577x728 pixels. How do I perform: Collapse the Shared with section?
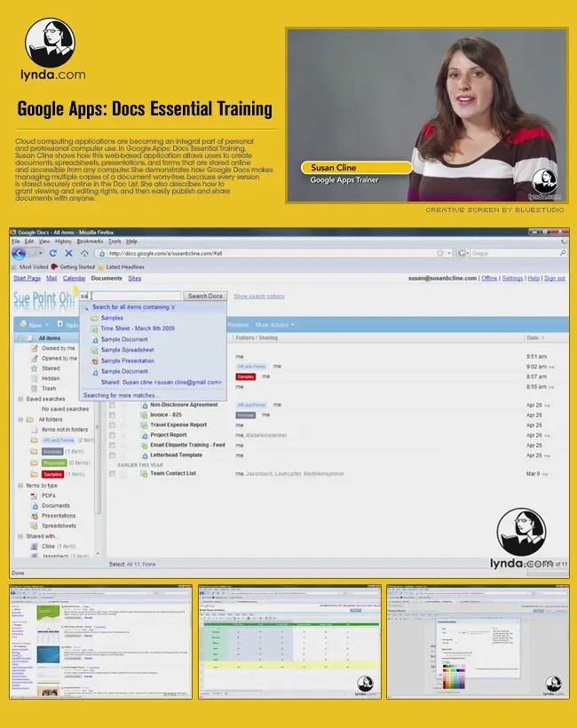coord(20,536)
